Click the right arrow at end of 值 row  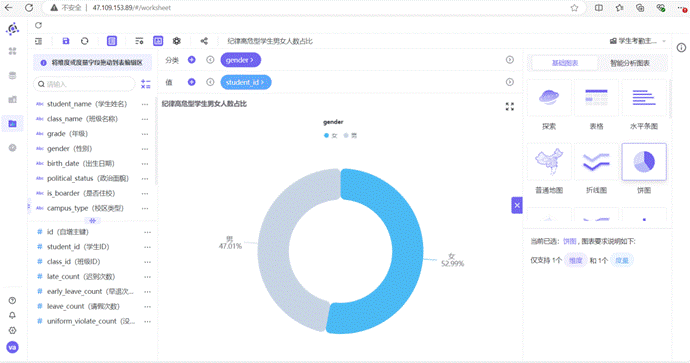(510, 82)
